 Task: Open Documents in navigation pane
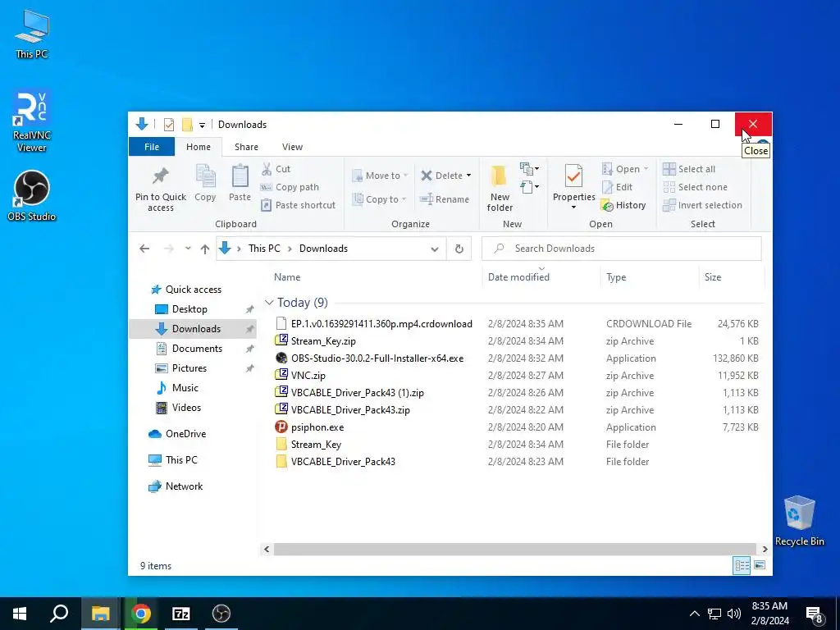197,349
